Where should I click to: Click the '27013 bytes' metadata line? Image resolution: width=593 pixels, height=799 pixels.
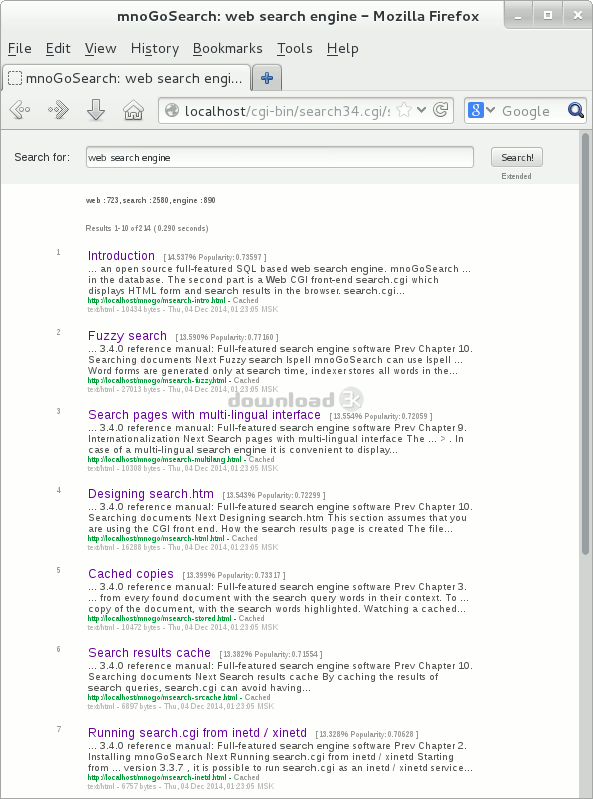(x=183, y=389)
